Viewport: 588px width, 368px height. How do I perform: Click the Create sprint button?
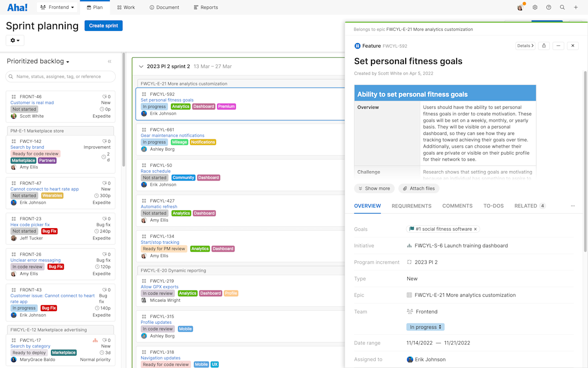click(x=103, y=26)
